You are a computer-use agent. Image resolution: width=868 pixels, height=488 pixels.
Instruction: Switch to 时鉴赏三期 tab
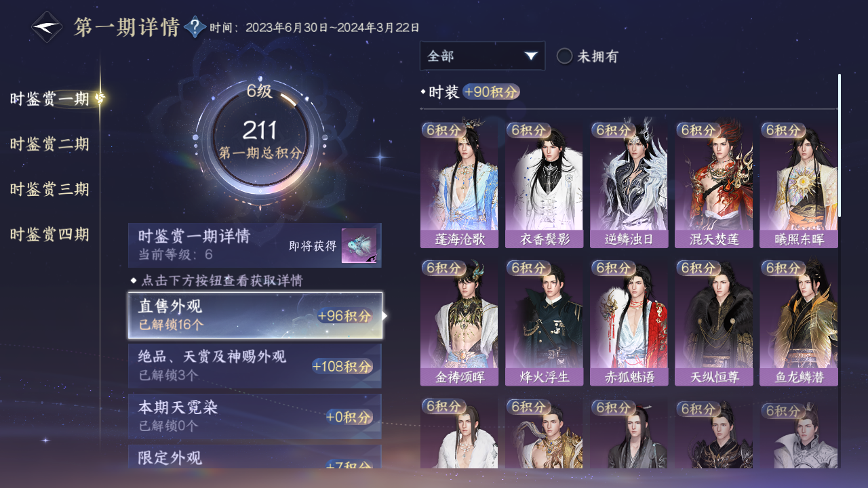[50, 189]
